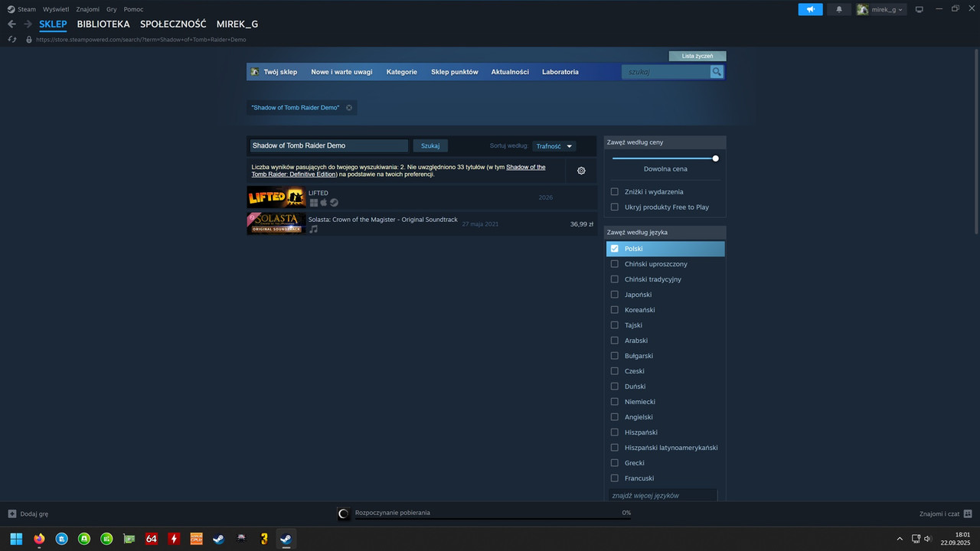Open the Wyświetl menu
The image size is (980, 551).
(x=55, y=9)
